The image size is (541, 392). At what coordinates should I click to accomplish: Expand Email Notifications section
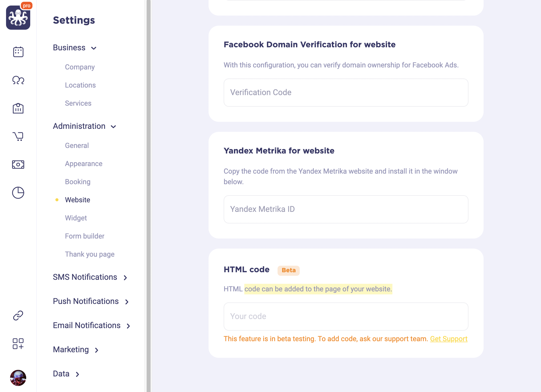pos(92,326)
